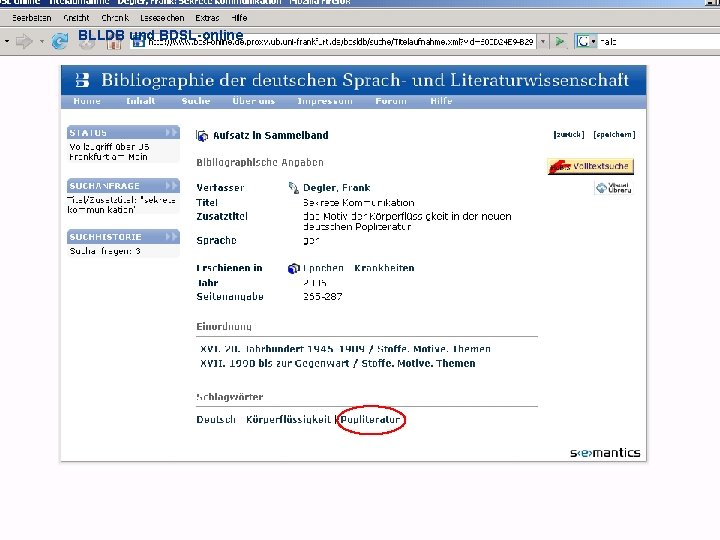Open Forum navigation item
Screen dimensions: 720x540
[391, 101]
